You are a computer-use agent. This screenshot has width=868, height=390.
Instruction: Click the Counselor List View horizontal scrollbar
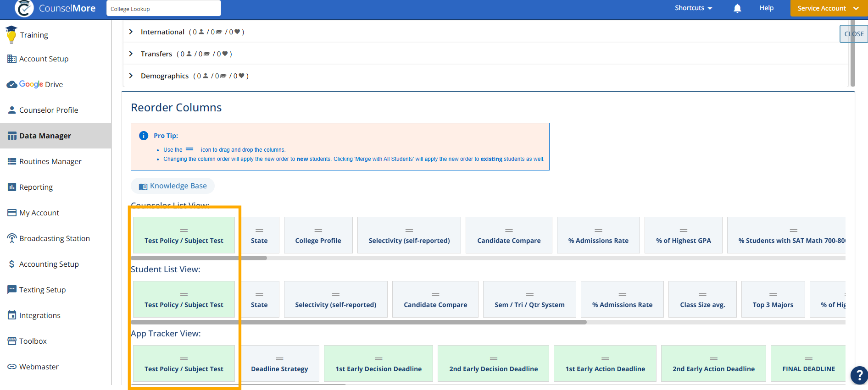[200, 258]
